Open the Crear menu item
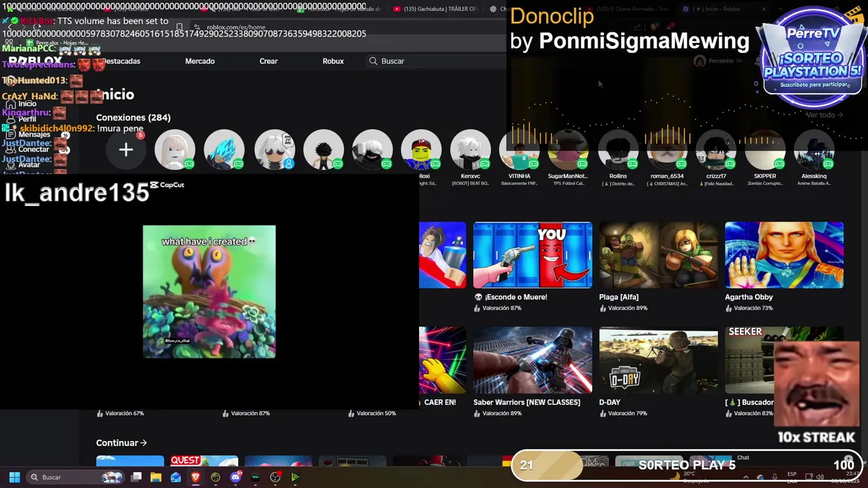The image size is (868, 488). (269, 61)
